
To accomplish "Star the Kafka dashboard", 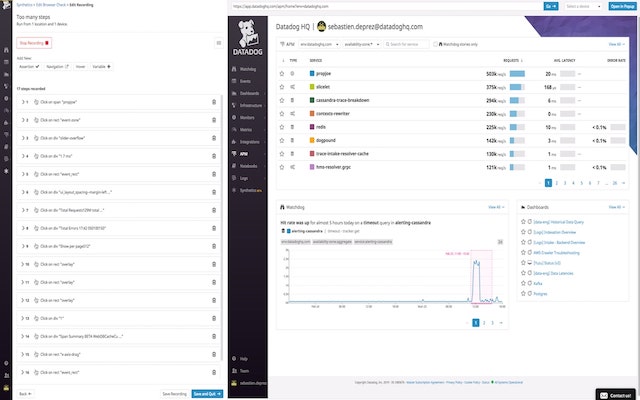I will point(523,283).
